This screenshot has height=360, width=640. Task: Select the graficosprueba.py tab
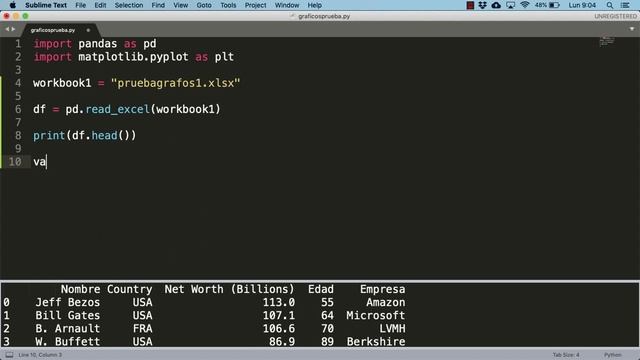click(x=53, y=30)
